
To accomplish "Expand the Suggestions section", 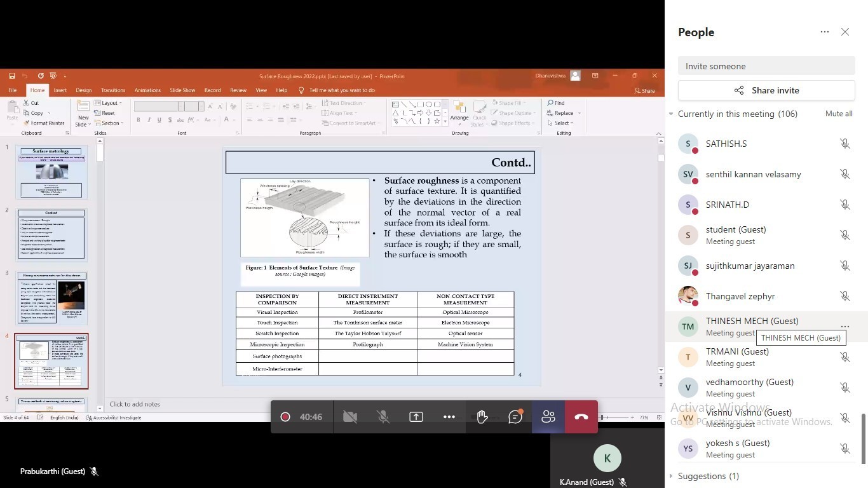I will point(671,476).
